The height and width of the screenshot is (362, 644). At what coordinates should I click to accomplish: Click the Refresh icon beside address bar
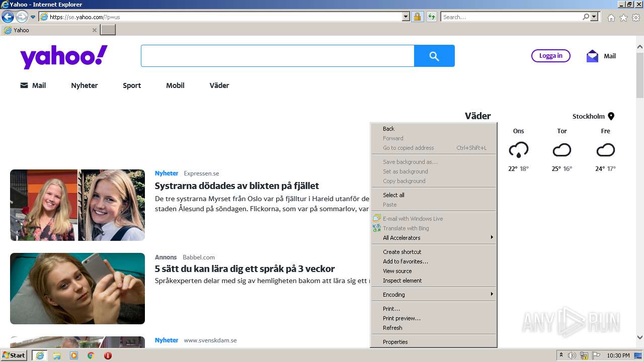(x=431, y=17)
